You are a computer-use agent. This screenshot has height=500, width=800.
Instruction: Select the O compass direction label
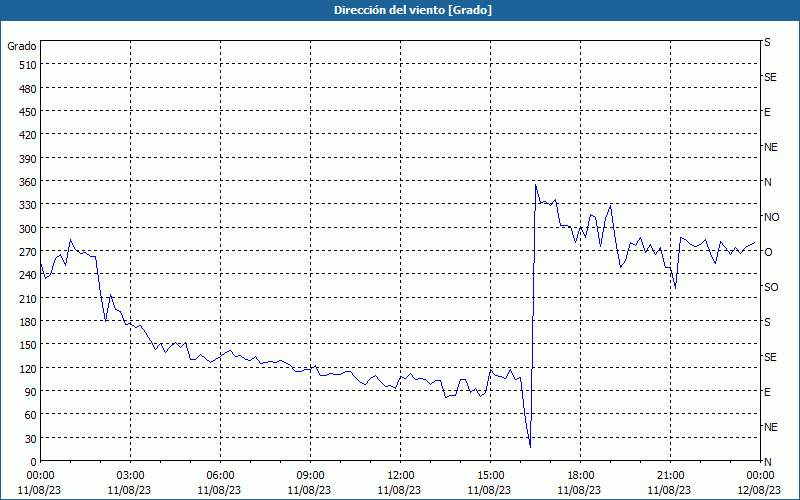[x=768, y=252]
